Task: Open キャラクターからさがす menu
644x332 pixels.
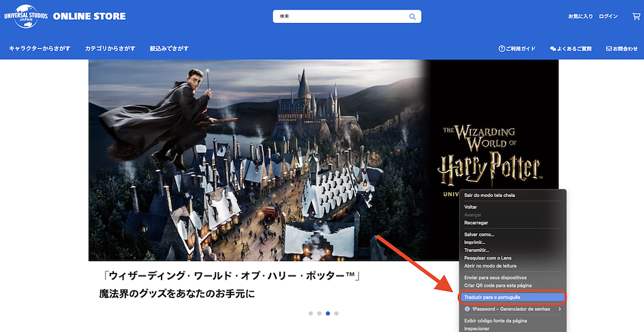Action: [x=40, y=48]
